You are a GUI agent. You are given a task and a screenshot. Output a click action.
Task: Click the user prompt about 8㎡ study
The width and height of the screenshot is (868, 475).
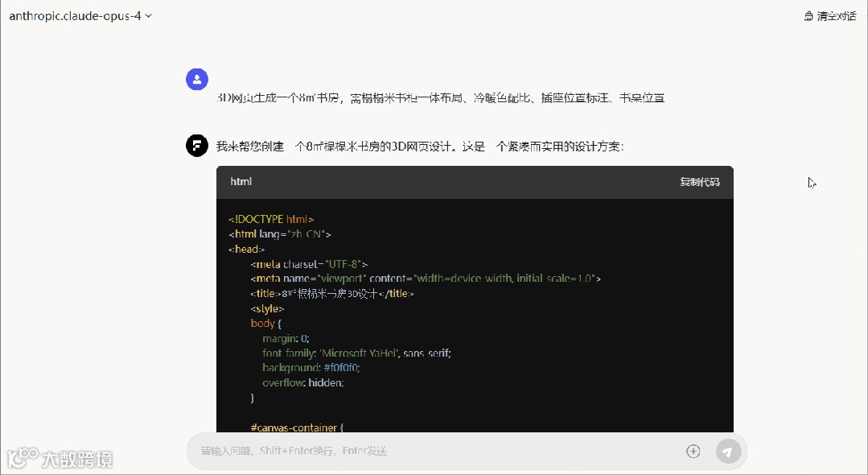tap(441, 98)
